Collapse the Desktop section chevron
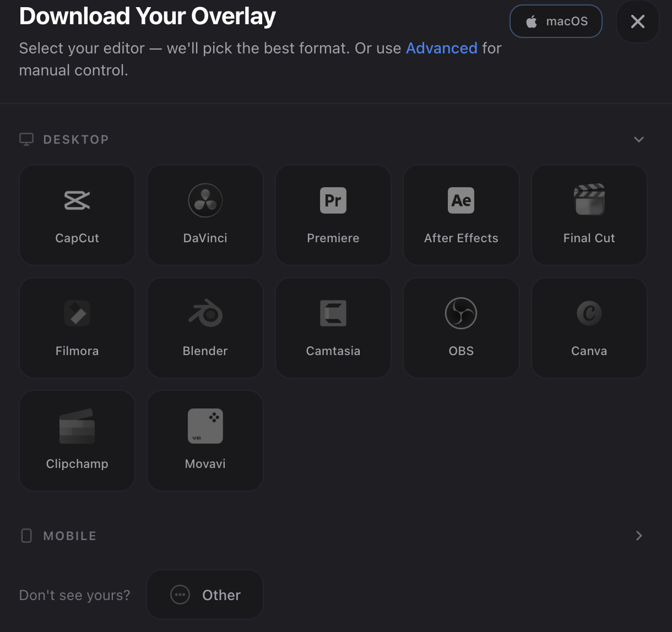The height and width of the screenshot is (632, 672). click(638, 139)
